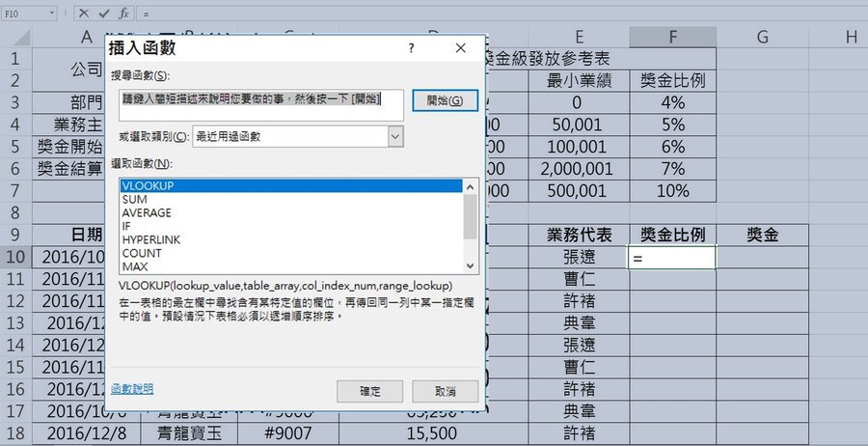Click the function list scroll up arrow
This screenshot has width=868, height=446.
(470, 186)
